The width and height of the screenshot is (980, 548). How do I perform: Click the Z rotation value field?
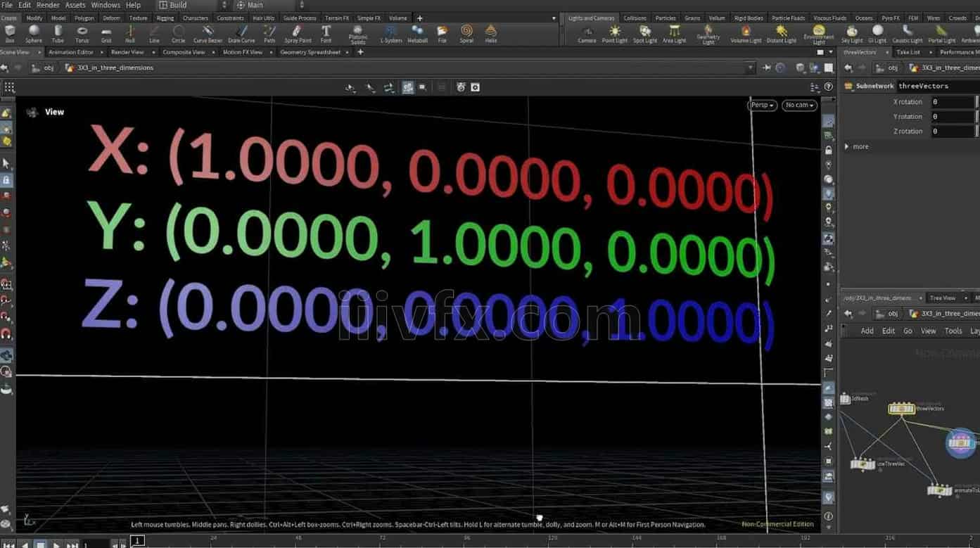pos(953,132)
